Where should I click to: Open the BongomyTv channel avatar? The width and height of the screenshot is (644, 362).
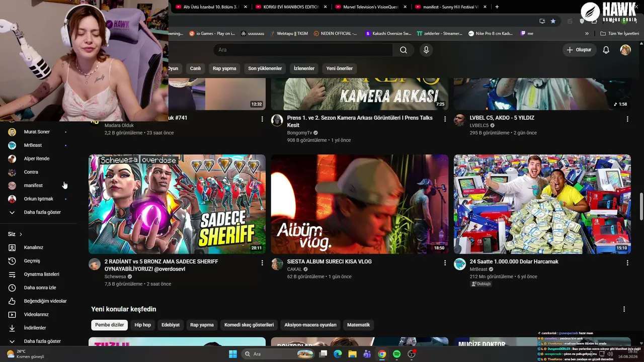pyautogui.click(x=277, y=120)
